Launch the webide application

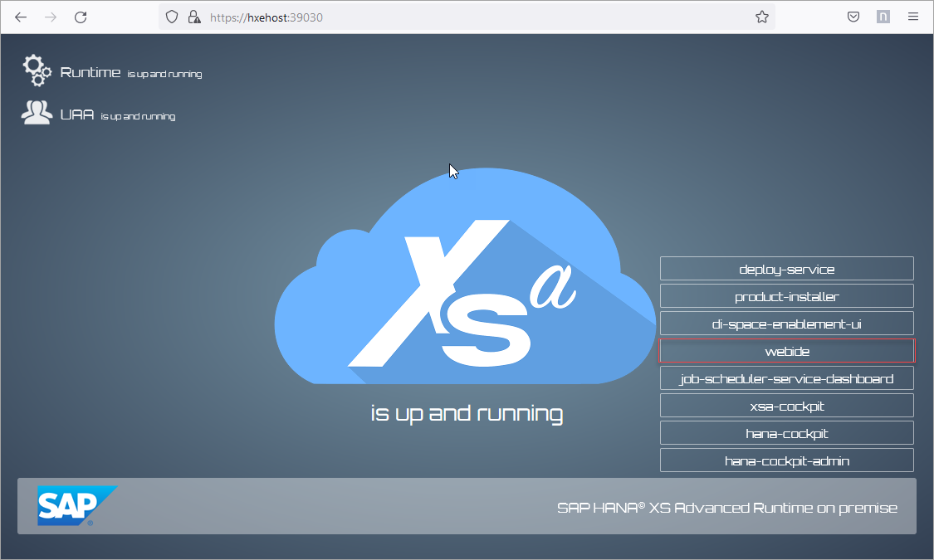[787, 351]
